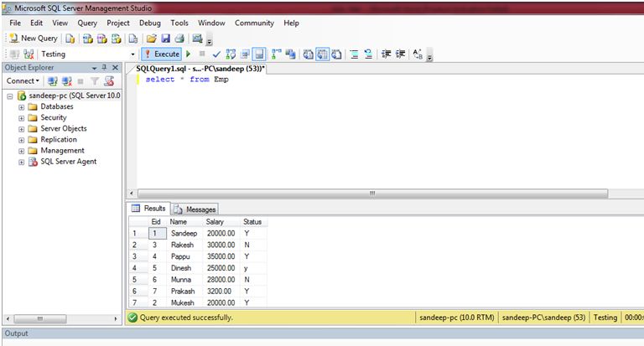Click the Change Connection icon beside Testing
This screenshot has width=644, height=346.
click(29, 54)
